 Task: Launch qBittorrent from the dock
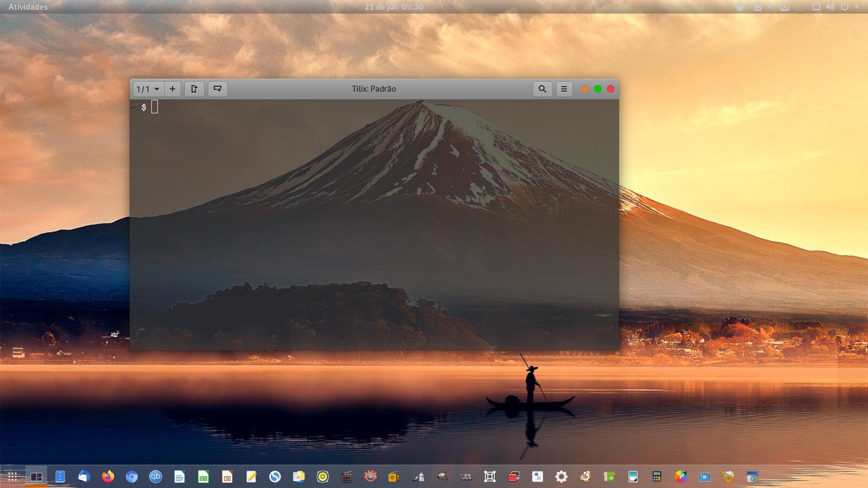pyautogui.click(x=156, y=477)
